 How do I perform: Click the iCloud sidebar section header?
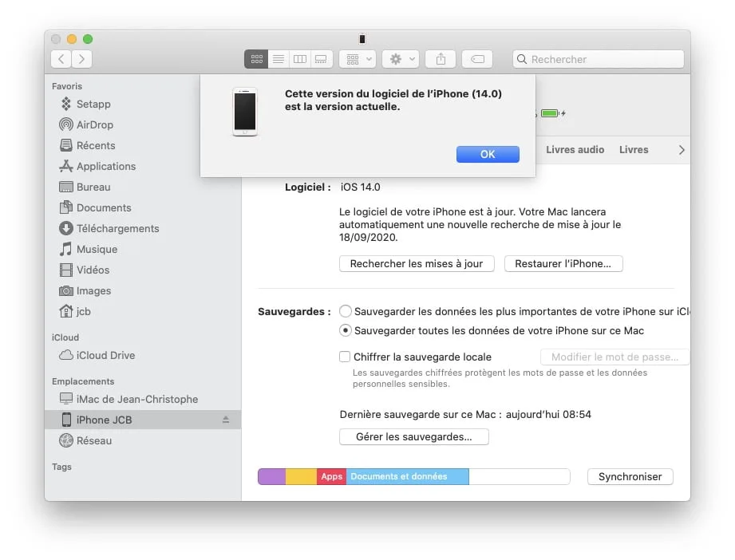click(x=65, y=337)
